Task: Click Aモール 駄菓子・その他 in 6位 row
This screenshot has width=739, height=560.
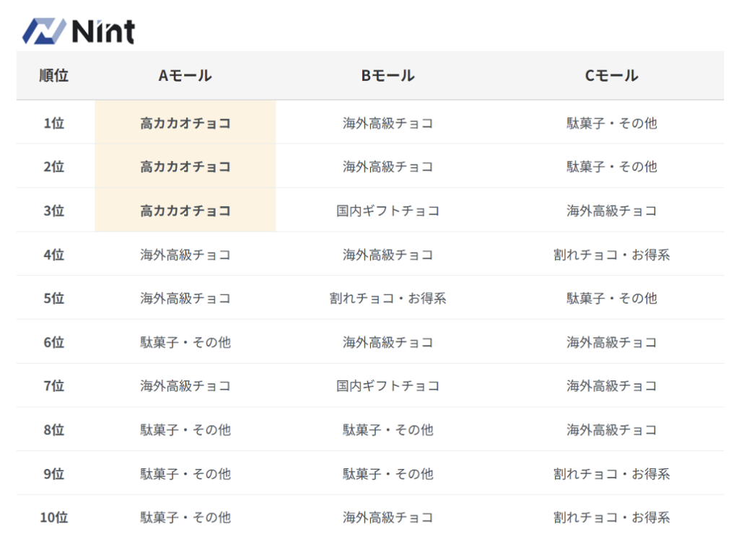Action: pos(185,342)
